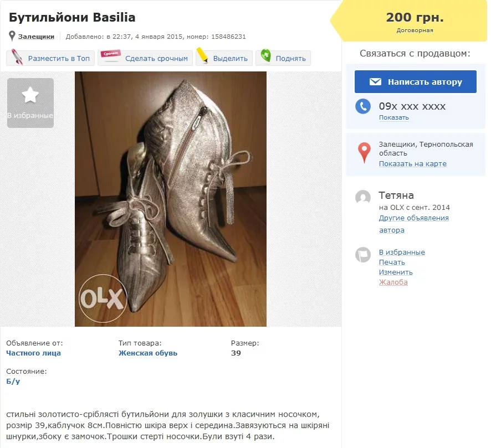Open 'Показать на карте' map link

point(412,164)
